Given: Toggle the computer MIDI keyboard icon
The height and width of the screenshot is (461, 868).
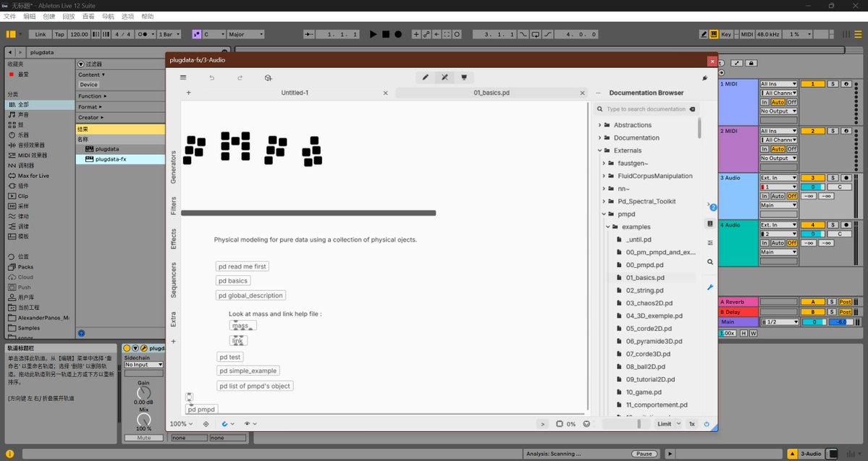Looking at the screenshot, I should pos(714,34).
